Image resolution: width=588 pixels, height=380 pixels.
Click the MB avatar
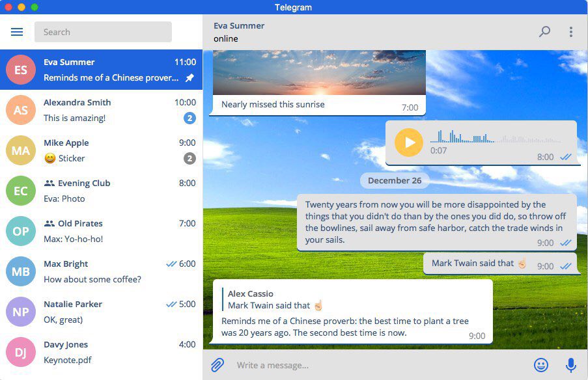point(21,271)
